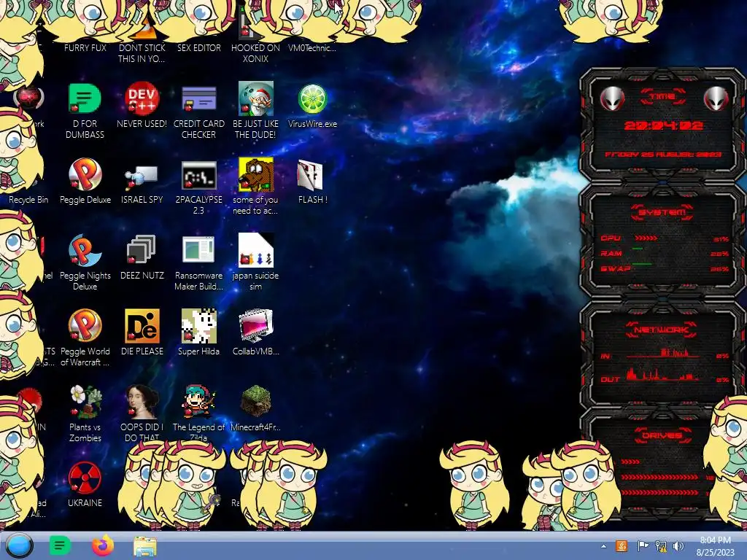Click the japan suicide sim icon
Image resolution: width=747 pixels, height=560 pixels.
256,250
